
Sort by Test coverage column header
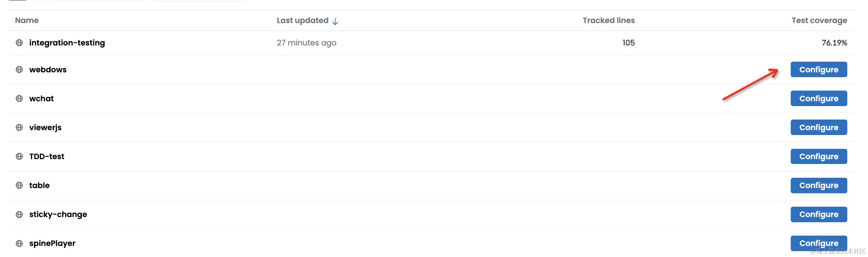(x=819, y=21)
